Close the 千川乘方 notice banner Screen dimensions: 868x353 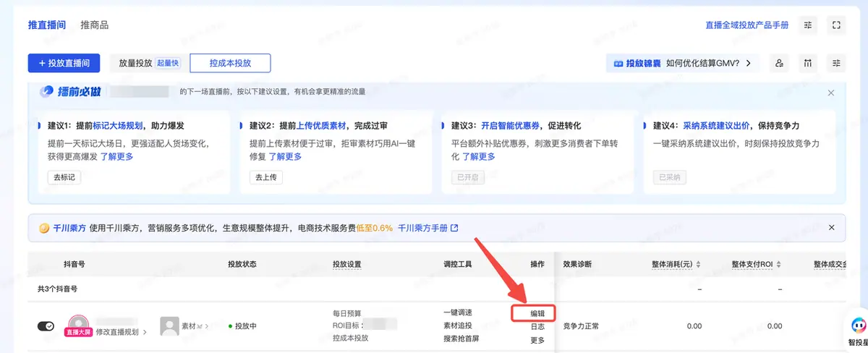tap(831, 227)
